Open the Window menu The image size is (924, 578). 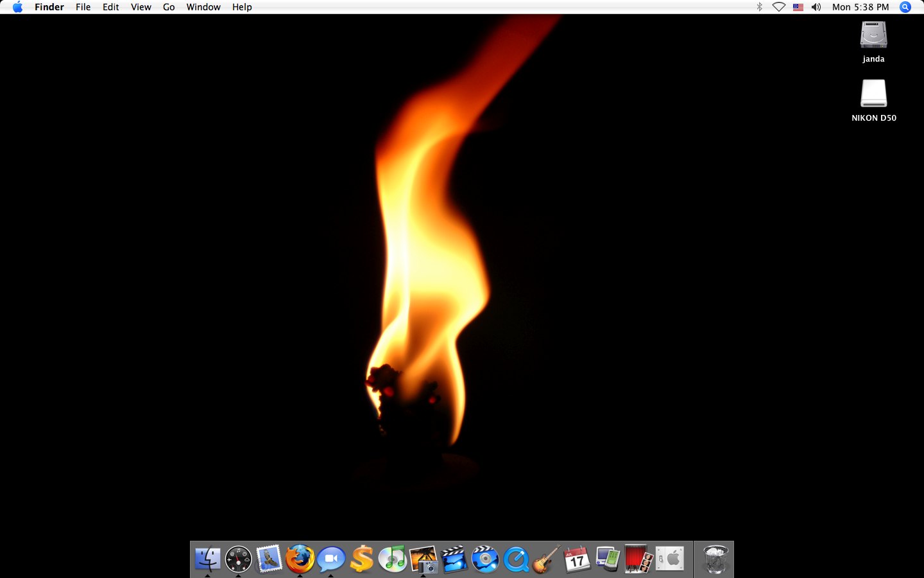click(x=203, y=7)
